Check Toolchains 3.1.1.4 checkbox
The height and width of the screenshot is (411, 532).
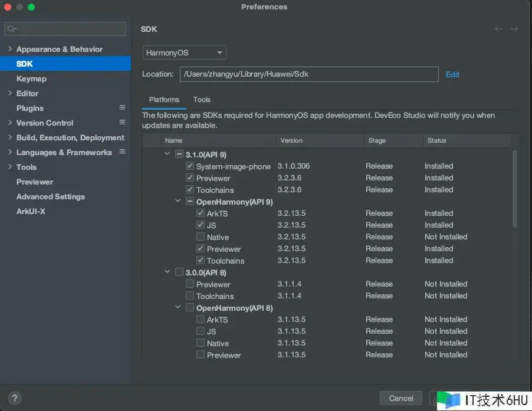[190, 295]
